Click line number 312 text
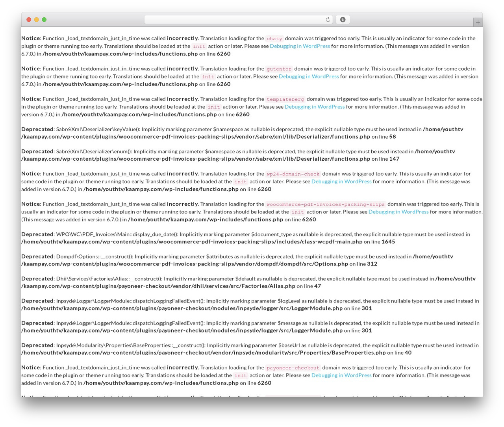Image resolution: width=504 pixels, height=427 pixels. coord(372,264)
